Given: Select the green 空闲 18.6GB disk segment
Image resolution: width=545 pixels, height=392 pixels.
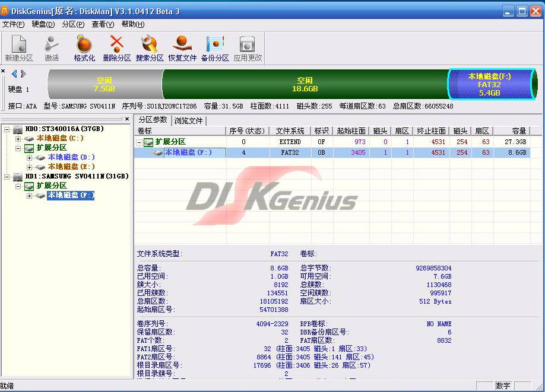Looking at the screenshot, I should pos(305,84).
